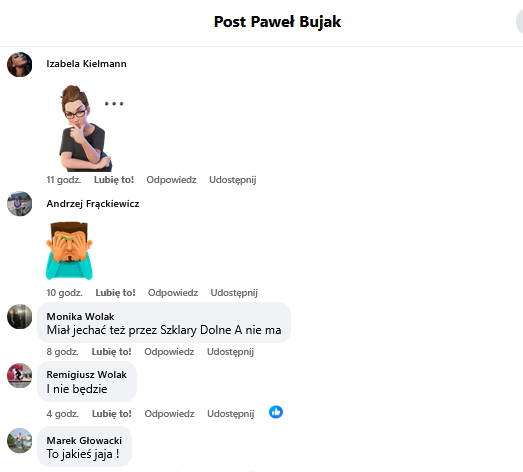This screenshot has height=472, width=523.
Task: Click the Monika Wolak name link
Action: click(x=80, y=316)
